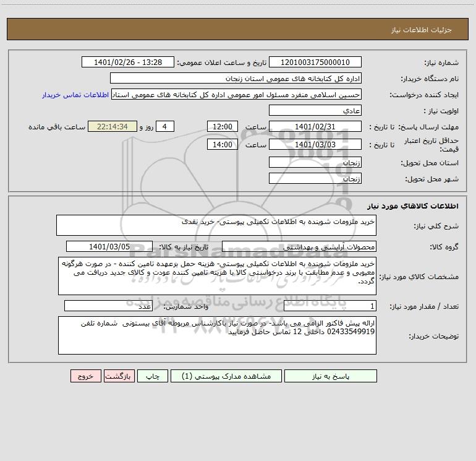Screen dimensions: 476x461
Task: Click the buyer organization name field
Action: (236, 78)
